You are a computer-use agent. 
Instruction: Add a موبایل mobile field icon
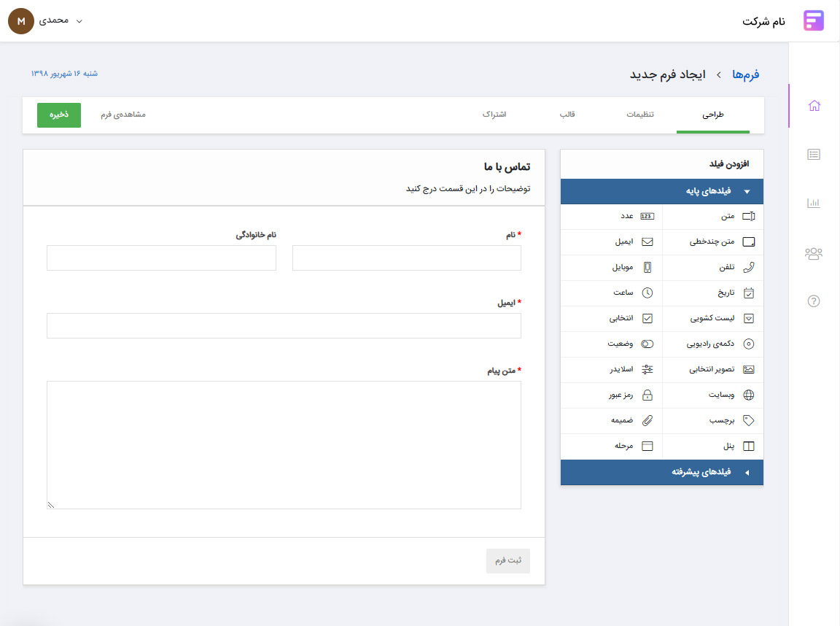pyautogui.click(x=647, y=267)
